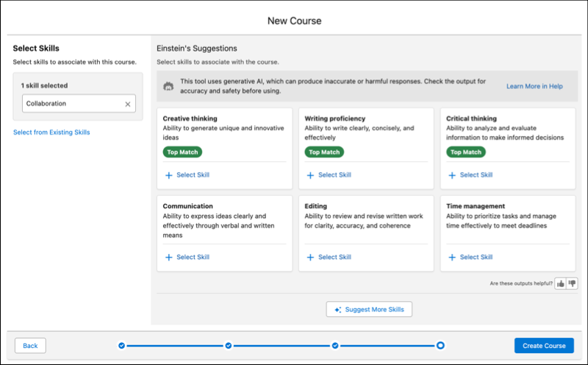Click the first completed progress step marker
Viewport: 588px width, 365px height.
(121, 345)
